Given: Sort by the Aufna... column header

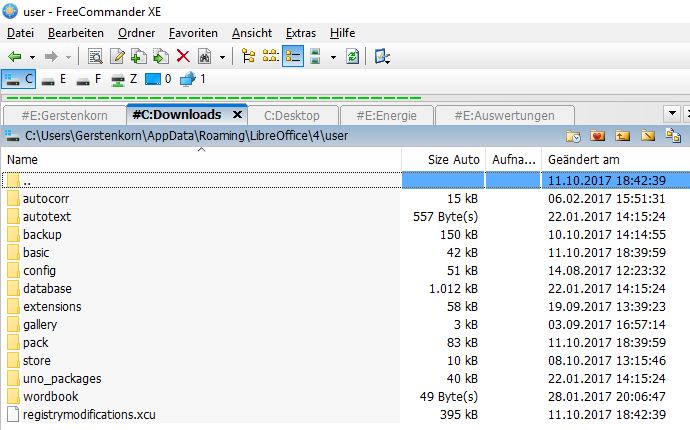Looking at the screenshot, I should point(513,160).
